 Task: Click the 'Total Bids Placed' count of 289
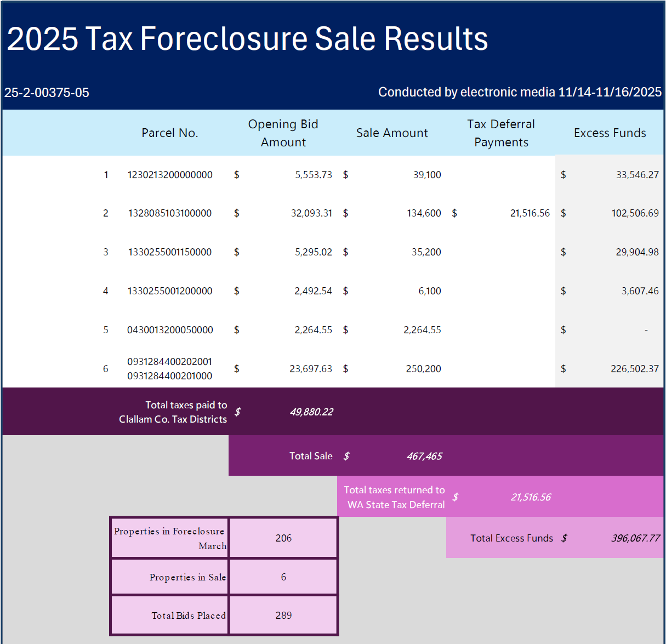click(283, 615)
